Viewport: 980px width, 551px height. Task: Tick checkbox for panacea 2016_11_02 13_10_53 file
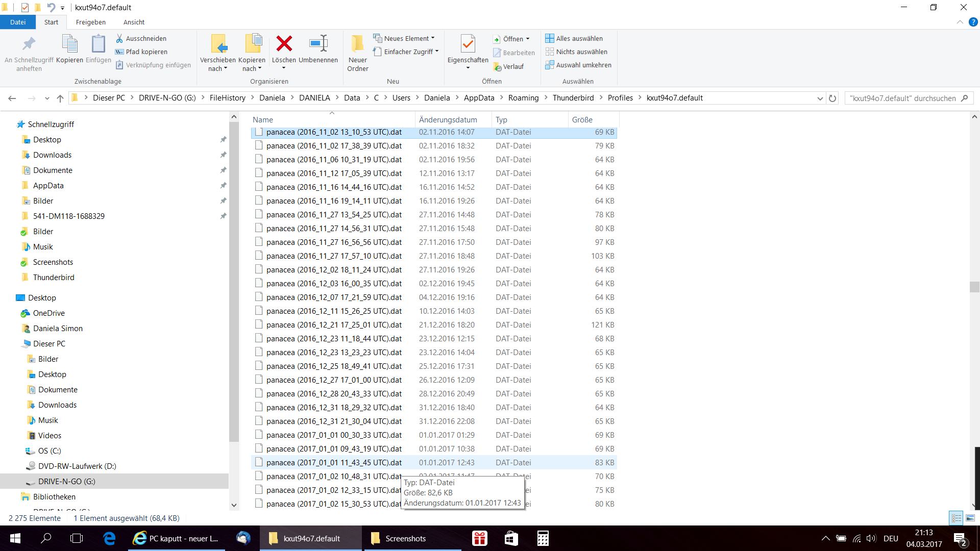point(259,132)
